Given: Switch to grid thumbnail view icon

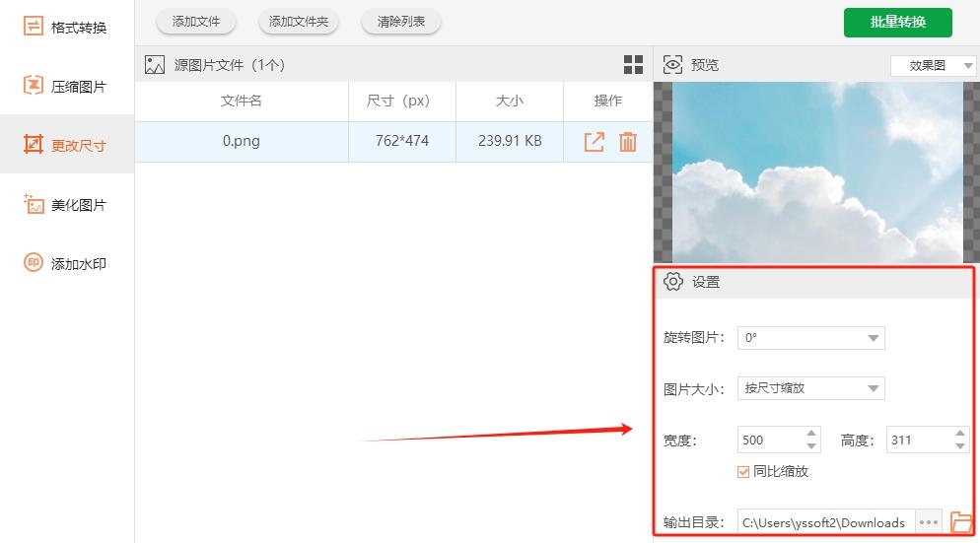Looking at the screenshot, I should tap(633, 64).
